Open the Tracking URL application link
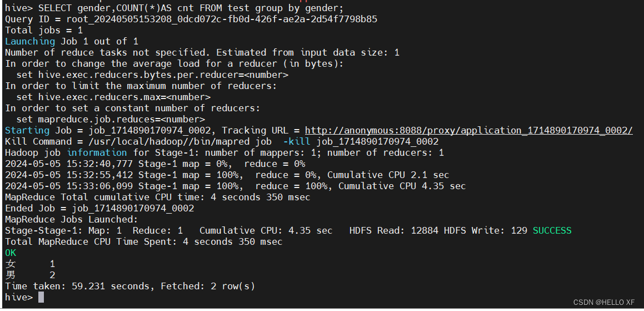This screenshot has width=644, height=311. tap(468, 130)
